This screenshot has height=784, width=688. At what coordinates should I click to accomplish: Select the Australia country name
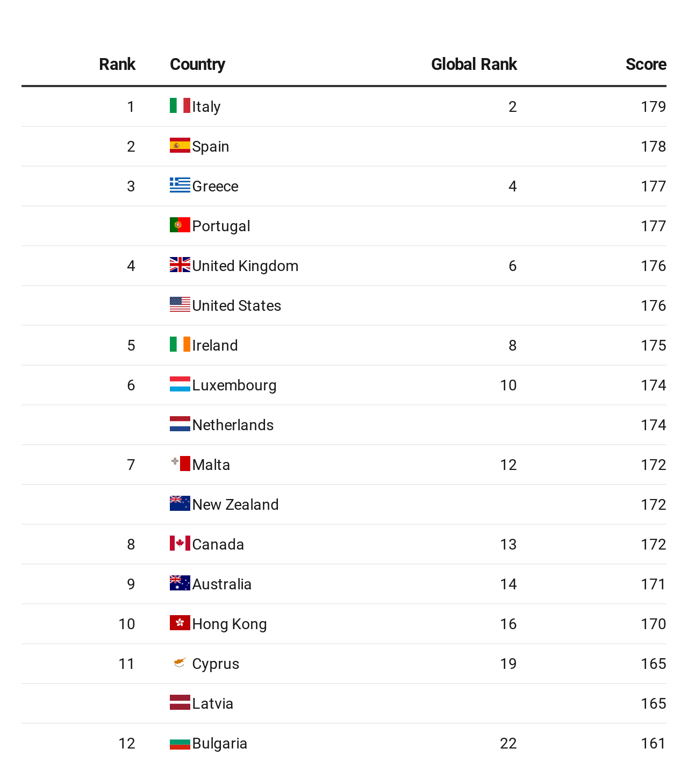(x=221, y=584)
